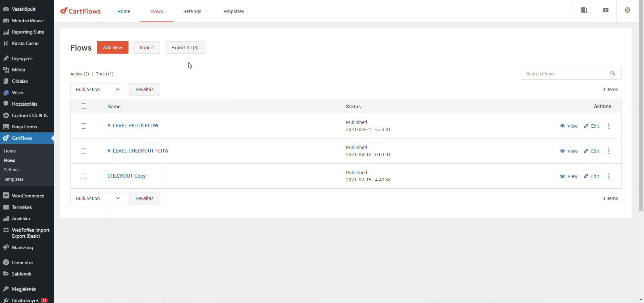This screenshot has width=644, height=303.
Task: Open Sablonok in the sidebar
Action: [x=27, y=274]
